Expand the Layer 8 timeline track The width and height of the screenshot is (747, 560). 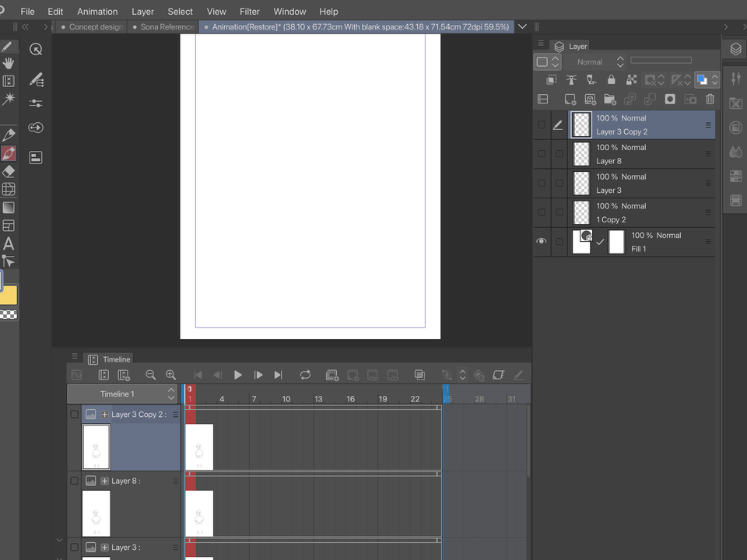coord(104,481)
